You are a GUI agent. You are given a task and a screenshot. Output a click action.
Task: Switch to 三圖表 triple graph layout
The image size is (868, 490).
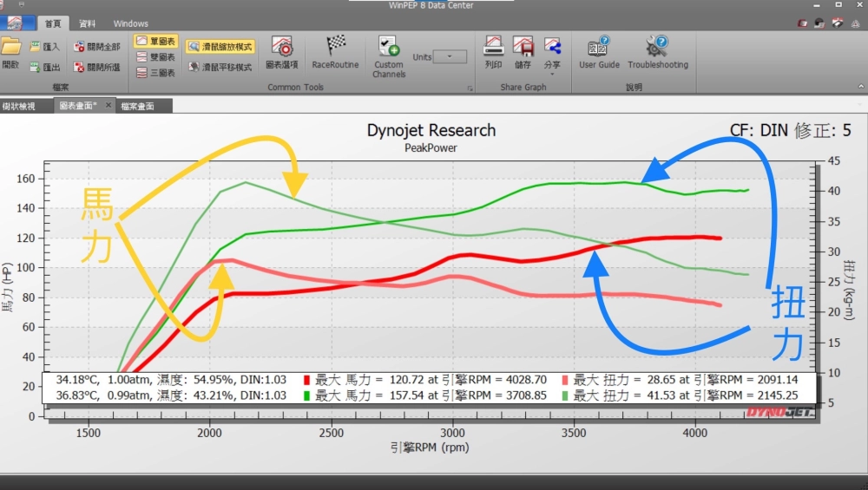(x=156, y=73)
